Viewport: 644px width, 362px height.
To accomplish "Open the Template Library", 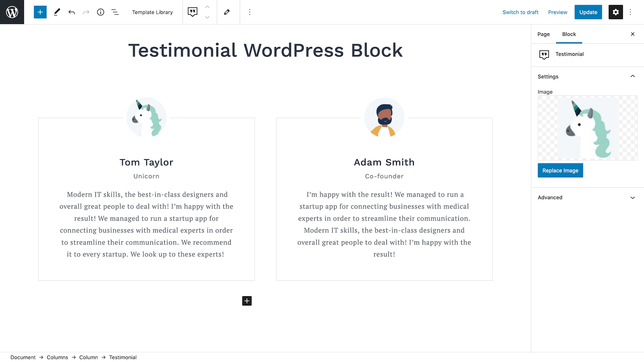I will point(153,12).
